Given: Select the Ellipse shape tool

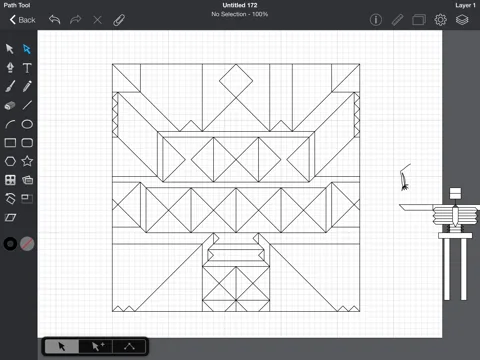Looking at the screenshot, I should (27, 124).
